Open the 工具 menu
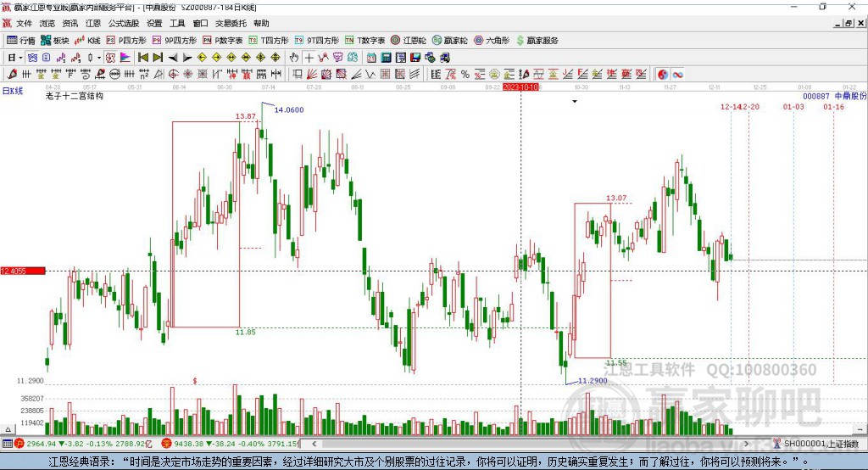Image resolution: width=868 pixels, height=470 pixels. [177, 23]
